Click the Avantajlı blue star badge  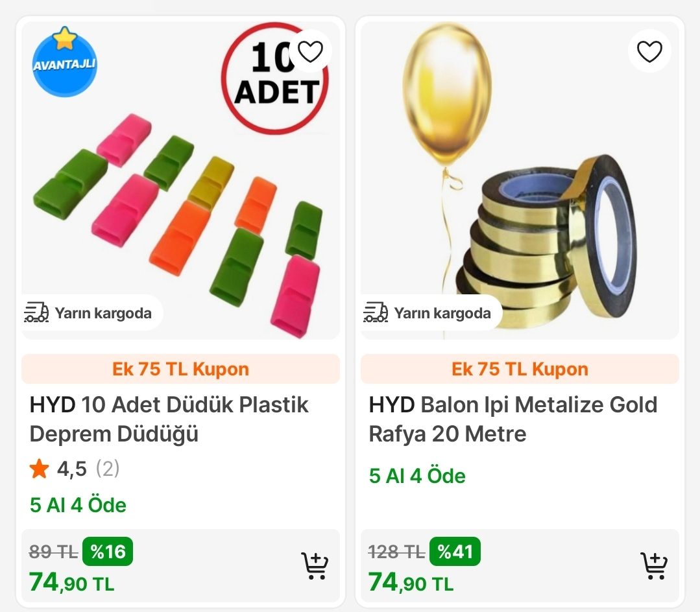click(65, 62)
